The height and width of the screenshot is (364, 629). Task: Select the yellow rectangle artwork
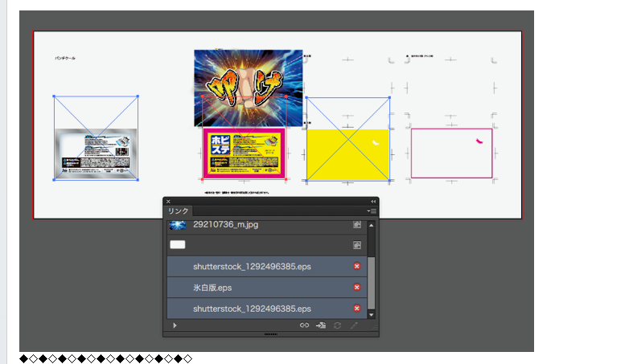(347, 155)
